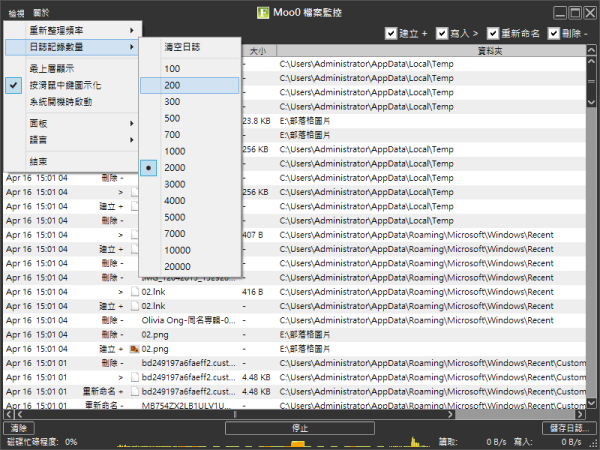Image resolution: width=600 pixels, height=450 pixels.
Task: Toggle the 建立 + checkbox
Action: pos(391,34)
